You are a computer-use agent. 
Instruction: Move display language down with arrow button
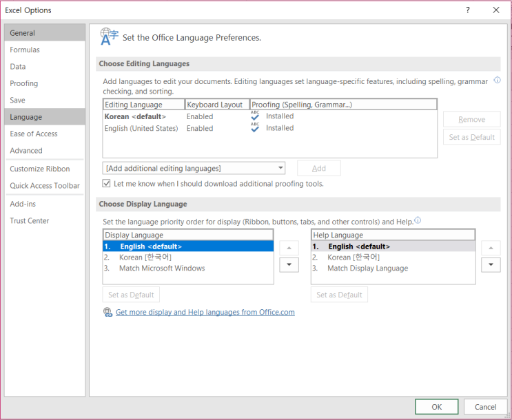point(288,264)
